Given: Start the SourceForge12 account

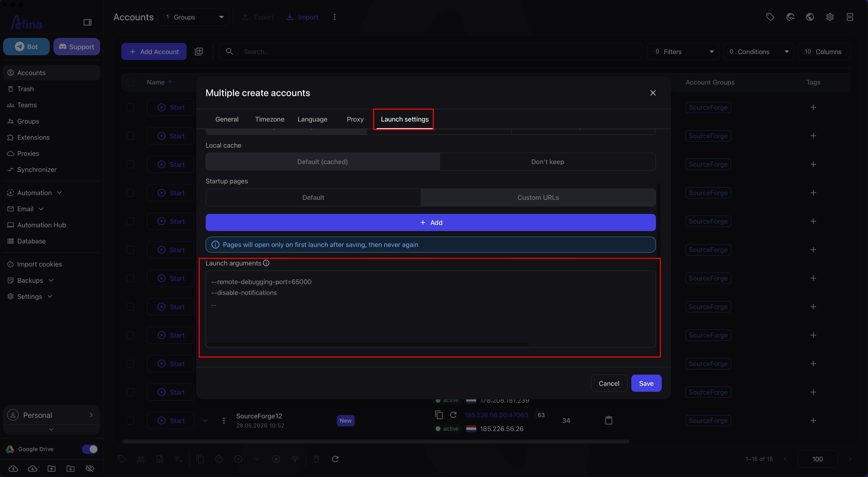Looking at the screenshot, I should (x=171, y=421).
